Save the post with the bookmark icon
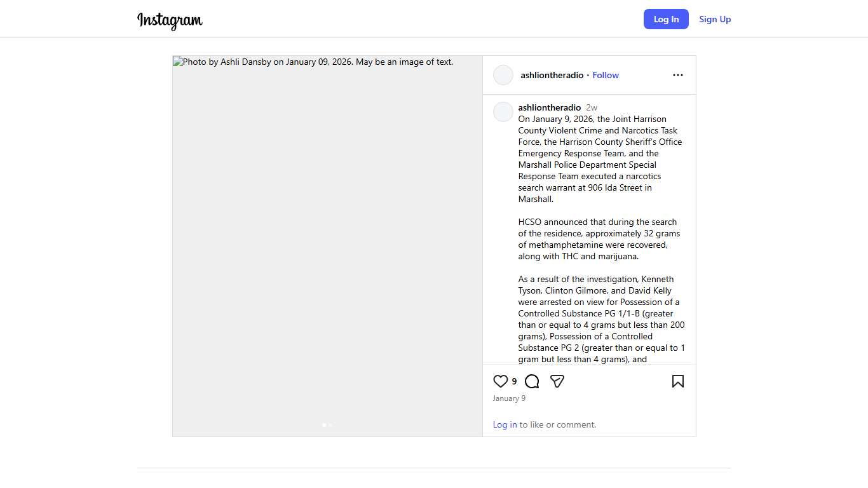 coord(678,381)
